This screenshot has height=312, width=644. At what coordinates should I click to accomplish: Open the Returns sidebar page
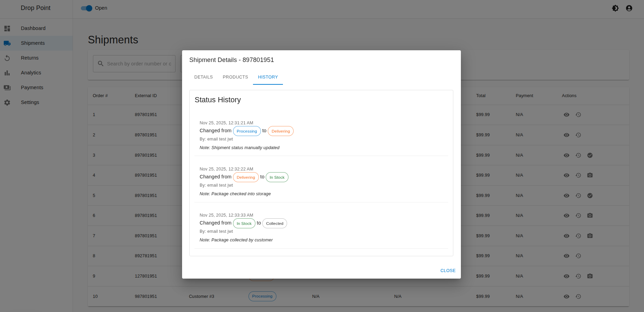click(30, 58)
